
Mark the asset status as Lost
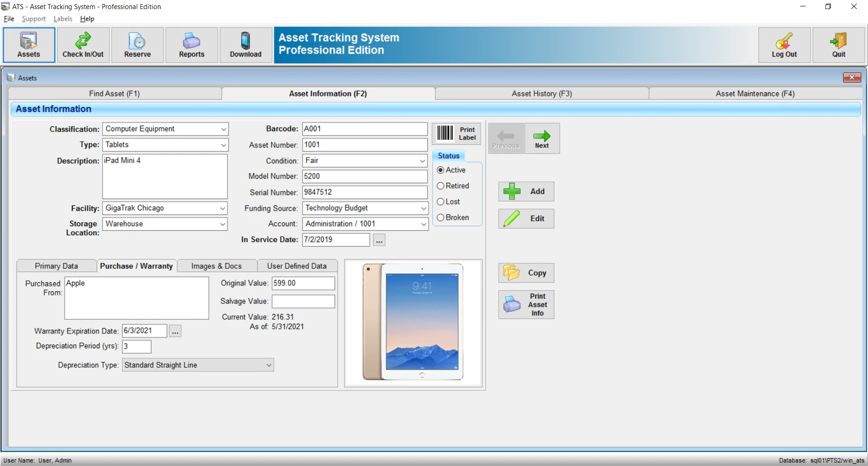[440, 202]
